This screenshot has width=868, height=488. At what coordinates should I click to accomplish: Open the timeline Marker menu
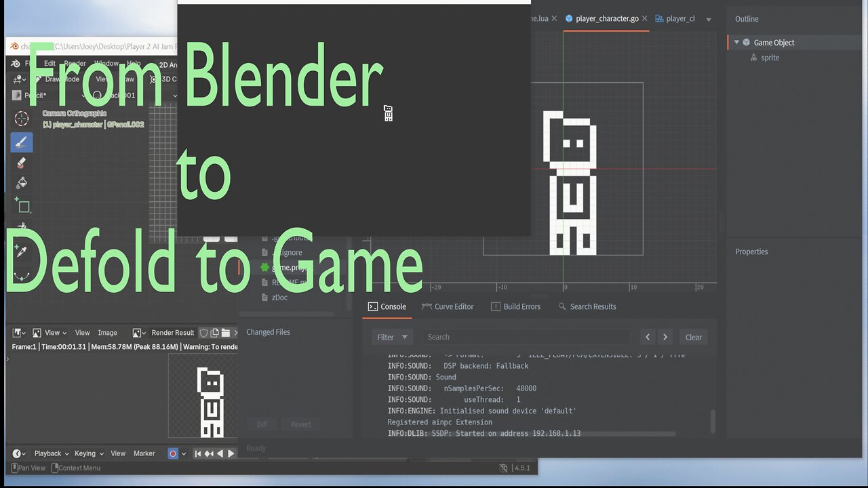click(144, 453)
